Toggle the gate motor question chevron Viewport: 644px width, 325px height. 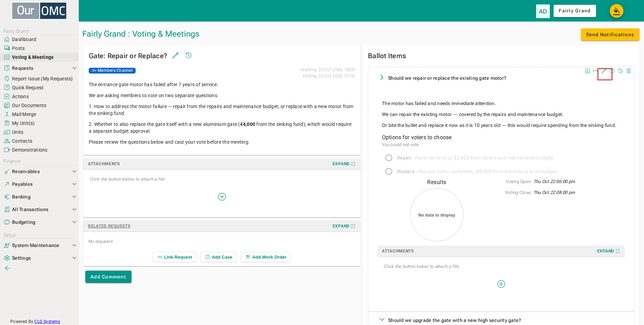point(382,78)
